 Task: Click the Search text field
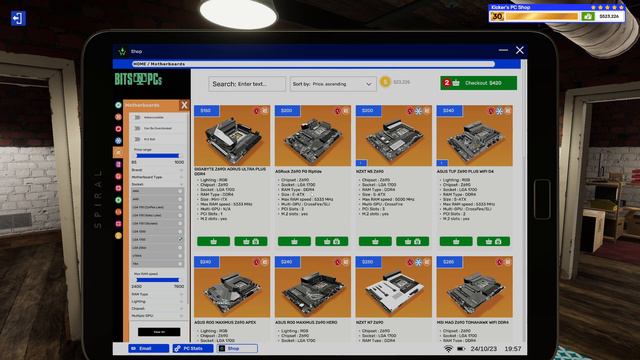coord(247,84)
